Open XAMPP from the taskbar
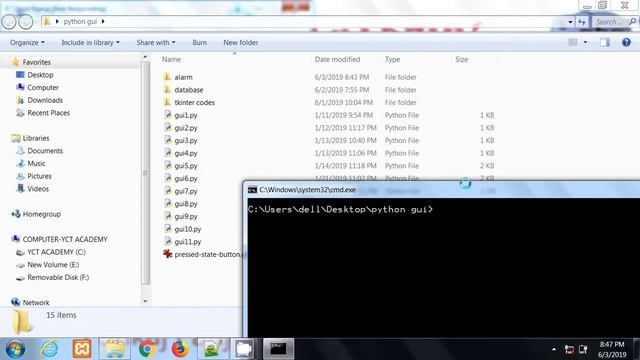 pyautogui.click(x=82, y=349)
